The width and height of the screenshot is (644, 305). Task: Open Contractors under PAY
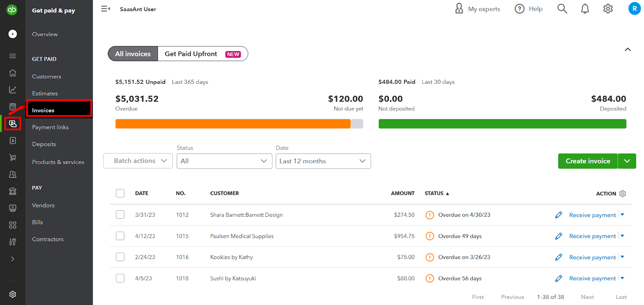[x=48, y=239]
